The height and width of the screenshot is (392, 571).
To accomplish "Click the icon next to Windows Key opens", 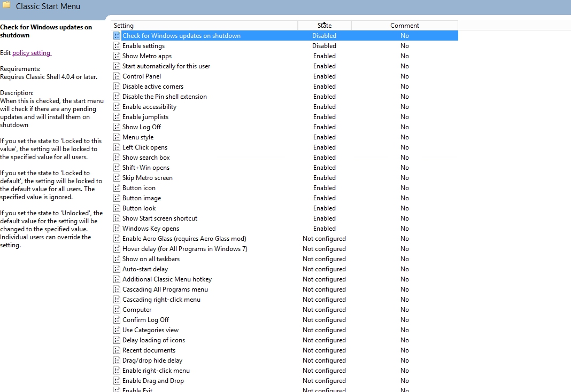I will pyautogui.click(x=117, y=229).
